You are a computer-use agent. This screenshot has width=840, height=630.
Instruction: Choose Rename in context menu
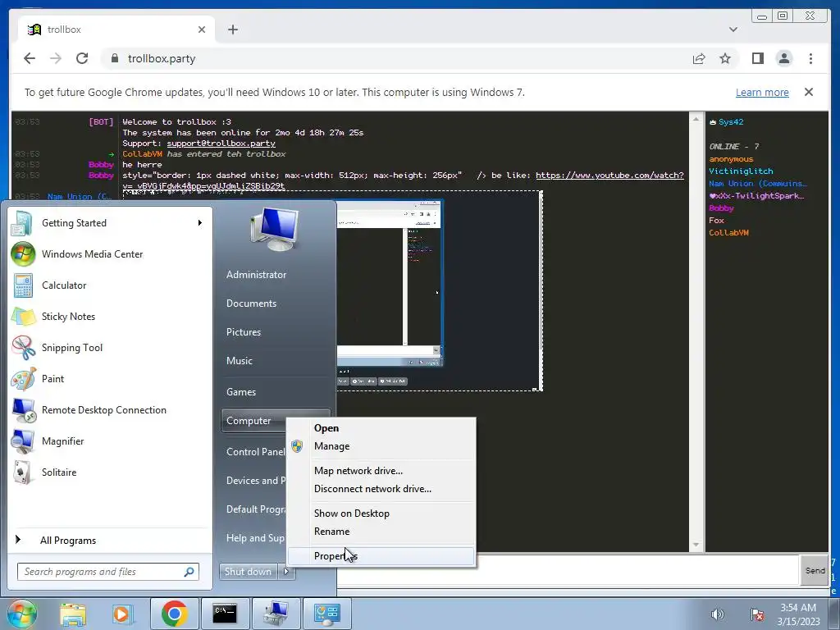pyautogui.click(x=381, y=532)
